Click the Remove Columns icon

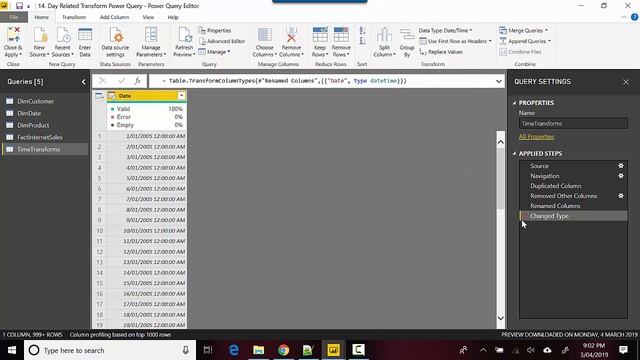[x=291, y=35]
